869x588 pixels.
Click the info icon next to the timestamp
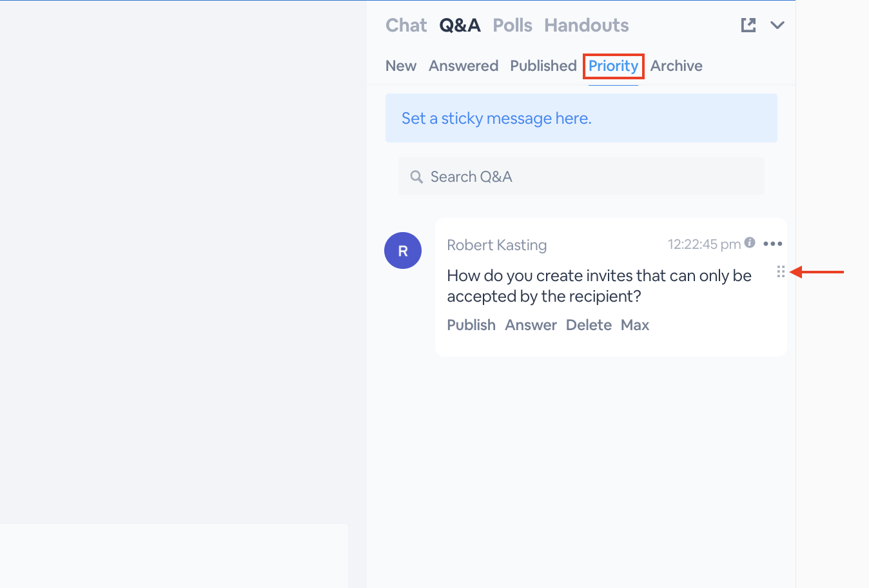750,242
